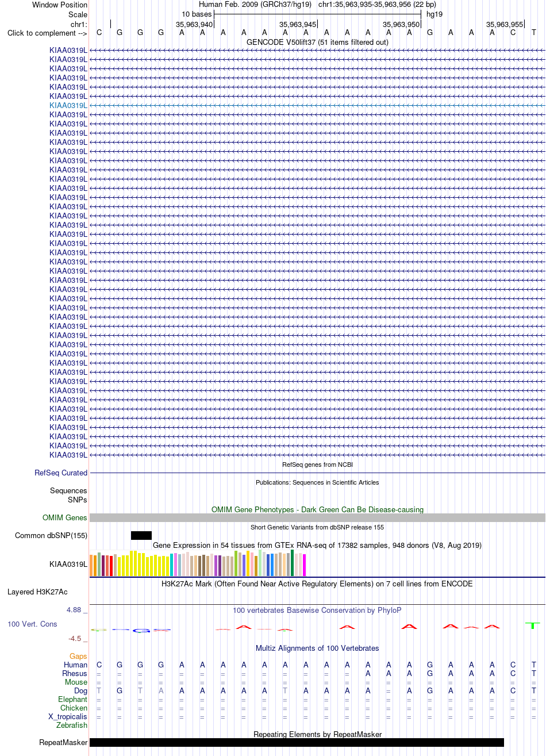Click the Window Position label
This screenshot has height=756, width=546.
(x=60, y=5)
